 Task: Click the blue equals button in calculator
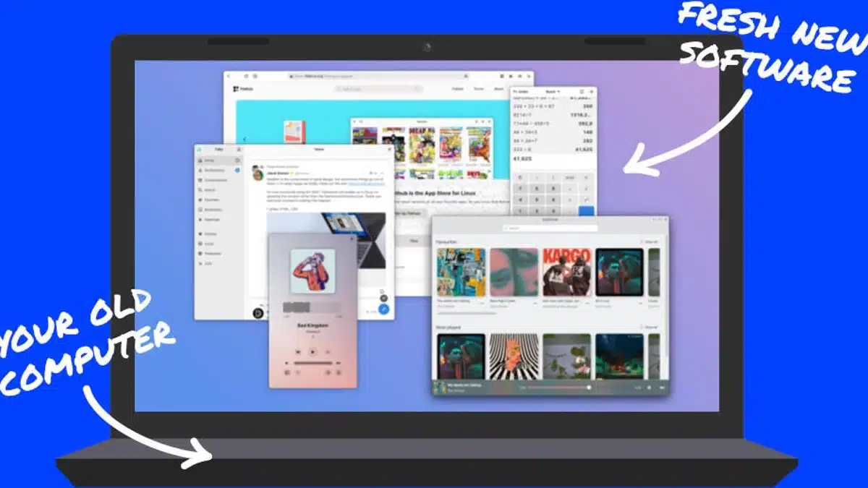tap(587, 210)
